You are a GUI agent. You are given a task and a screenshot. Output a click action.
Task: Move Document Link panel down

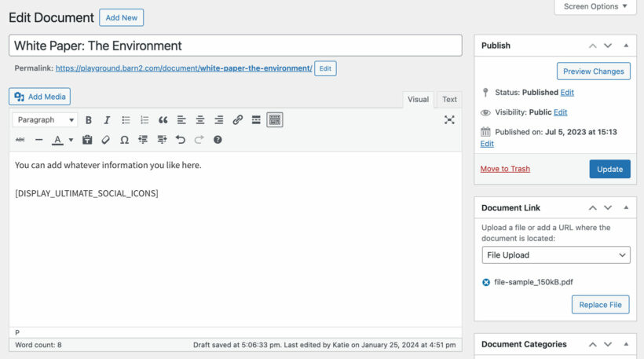[x=608, y=208]
